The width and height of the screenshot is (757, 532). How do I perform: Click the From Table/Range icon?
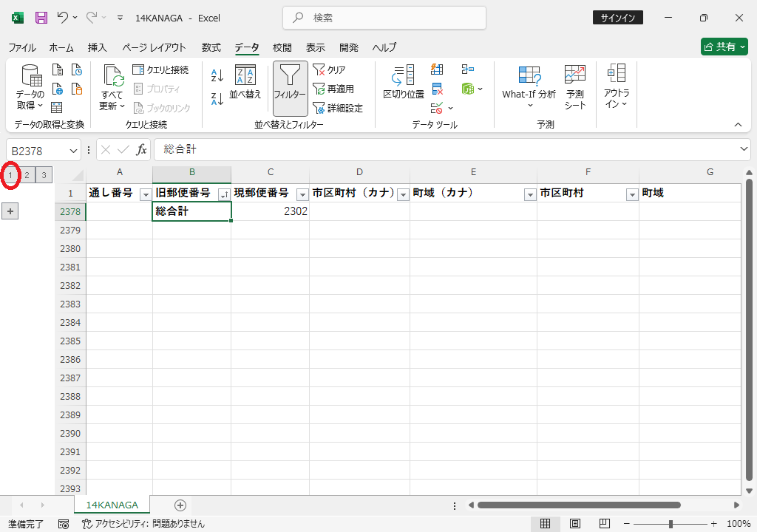tap(56, 107)
